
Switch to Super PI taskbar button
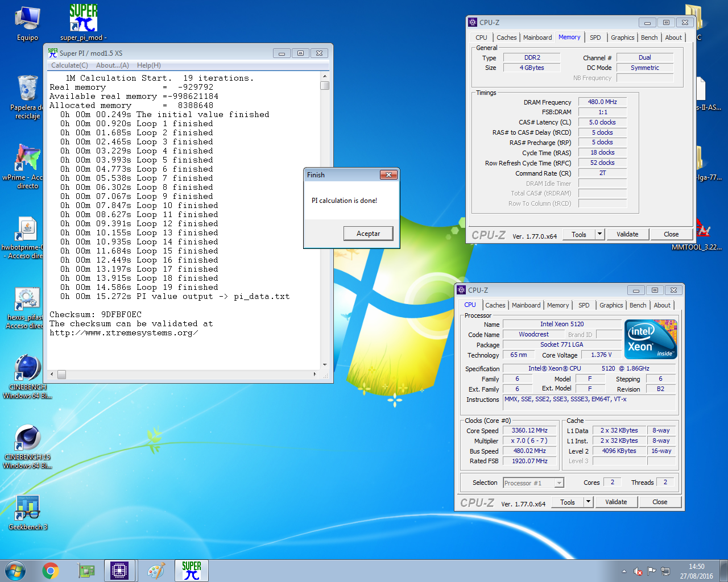192,571
